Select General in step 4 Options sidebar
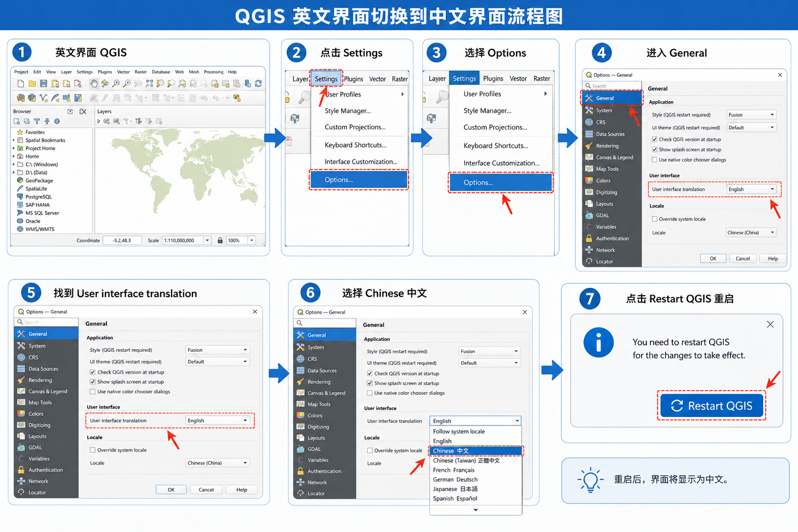Screen dimensions: 798x532 [x=611, y=98]
